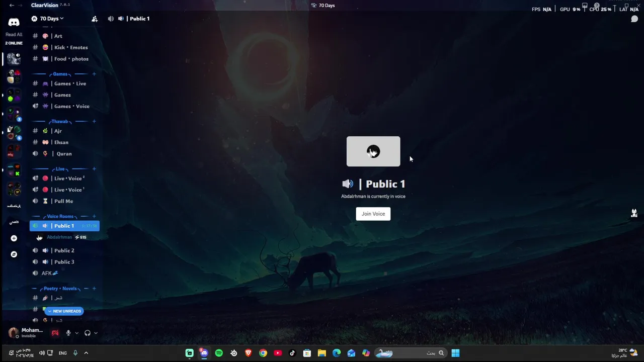
Task: Open YouTube app from taskbar
Action: 278,353
